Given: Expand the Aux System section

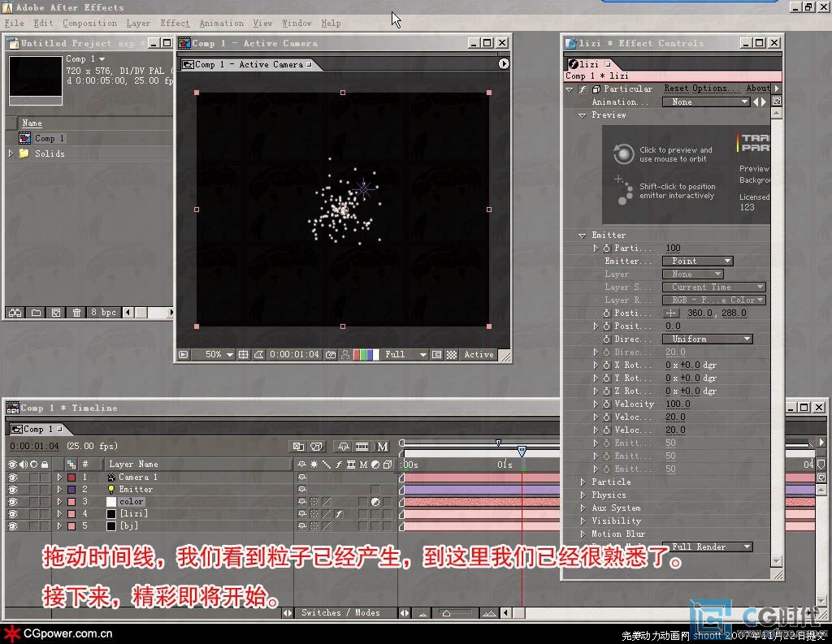Looking at the screenshot, I should [583, 508].
